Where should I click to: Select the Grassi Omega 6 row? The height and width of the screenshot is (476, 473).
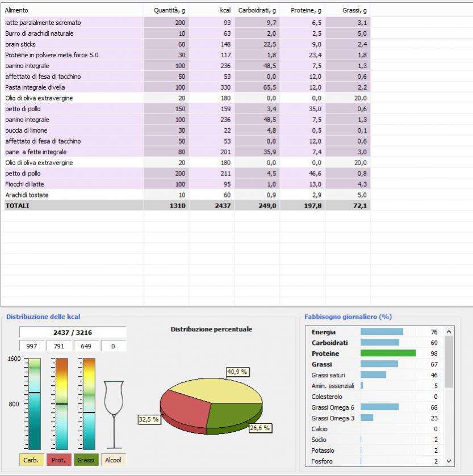(332, 407)
